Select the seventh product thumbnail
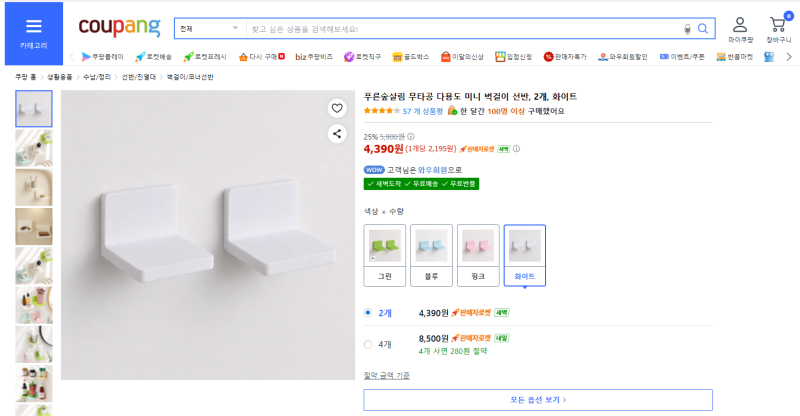 34,344
